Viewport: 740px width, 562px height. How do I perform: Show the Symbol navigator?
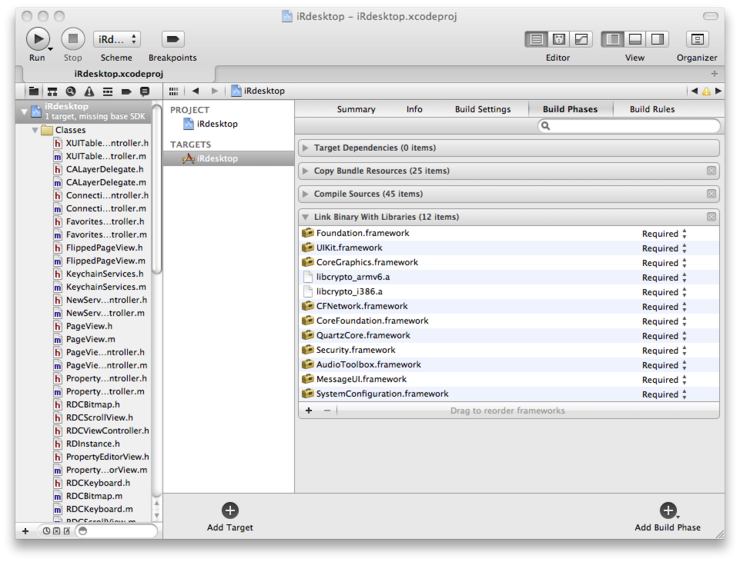(x=52, y=91)
